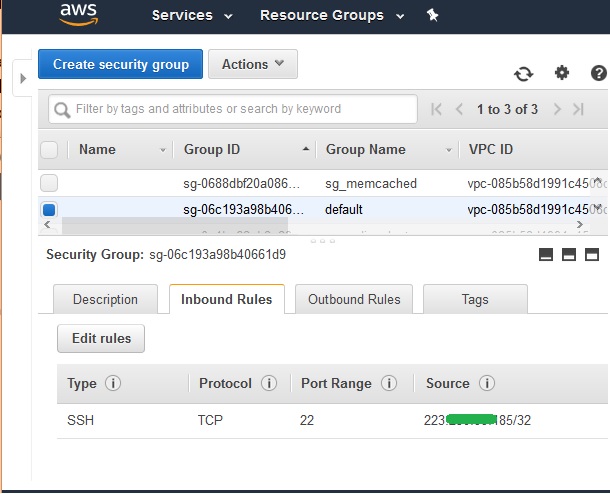Click the Port Range info icon
610x494 pixels.
coord(389,383)
